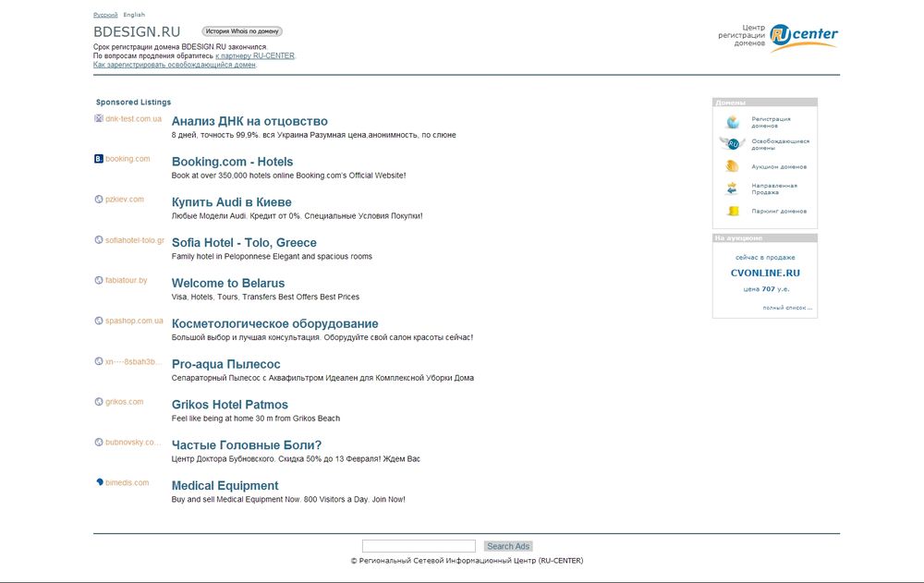Click the globe icon beside spashop.com.ua
This screenshot has width=924, height=583.
(99, 321)
